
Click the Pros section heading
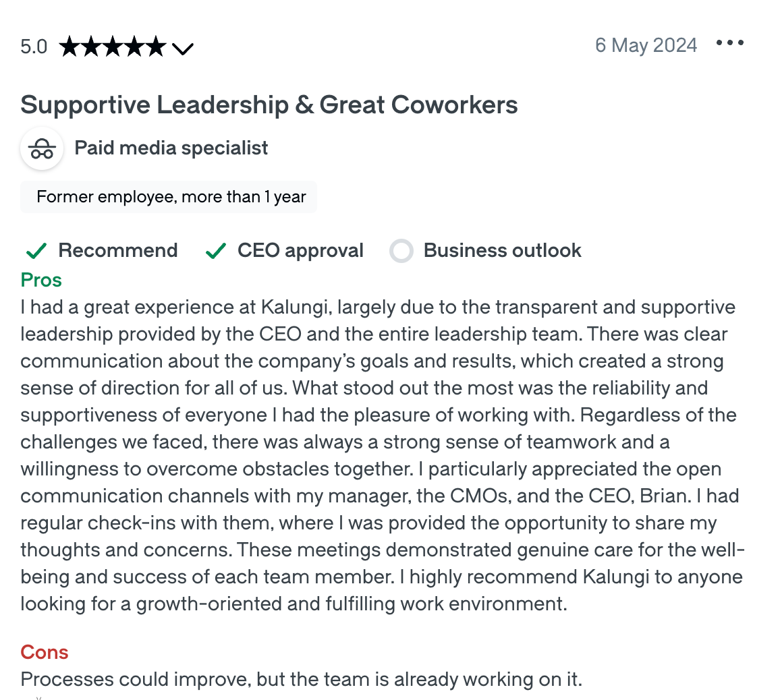coord(41,280)
